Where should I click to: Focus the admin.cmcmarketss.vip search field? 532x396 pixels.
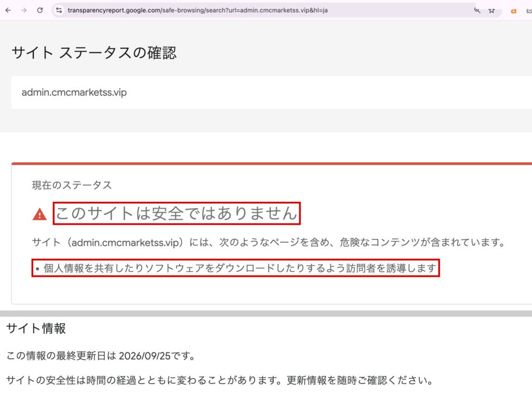271,92
